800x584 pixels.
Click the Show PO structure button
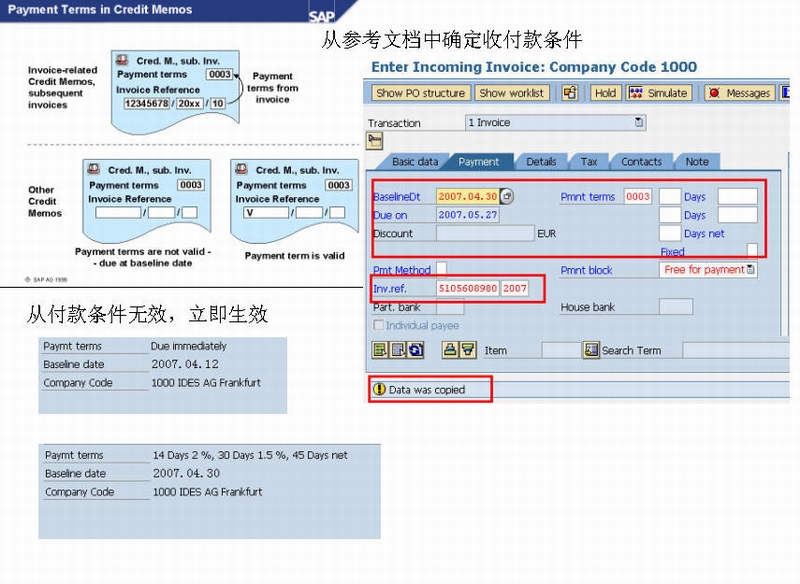pos(422,93)
